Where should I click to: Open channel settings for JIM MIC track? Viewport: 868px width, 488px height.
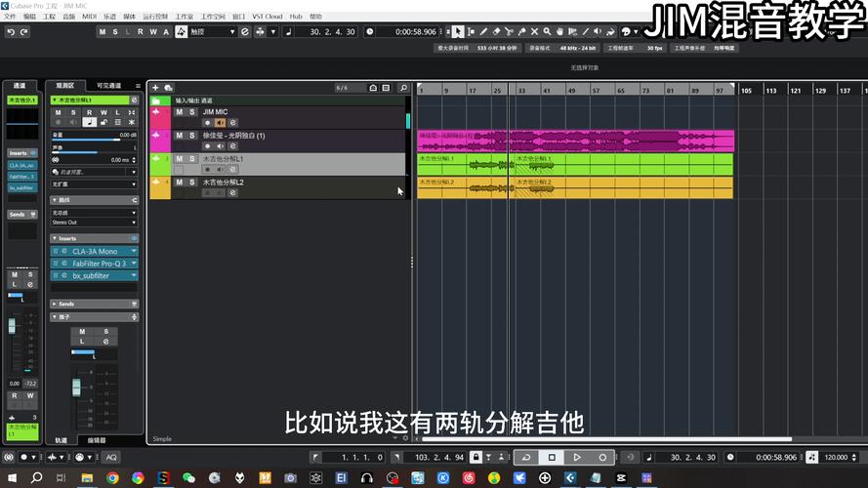(x=233, y=123)
